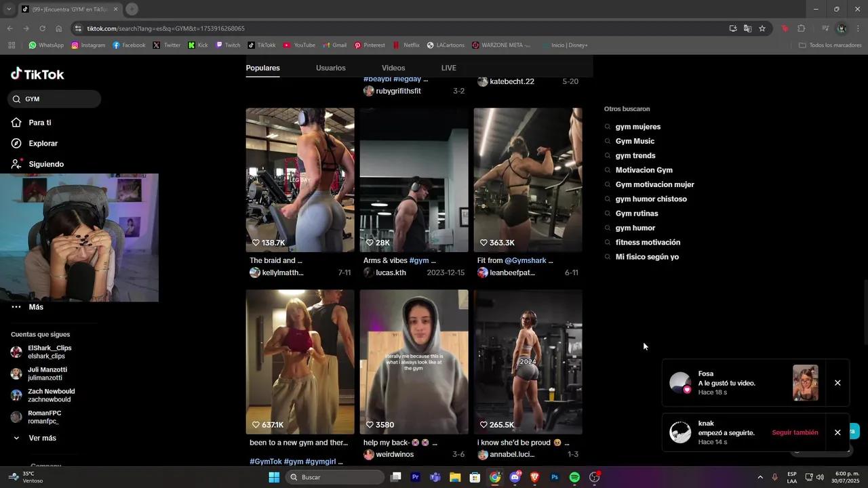Open ElShark__Clips followed account
This screenshot has height=488, width=868.
41,352
